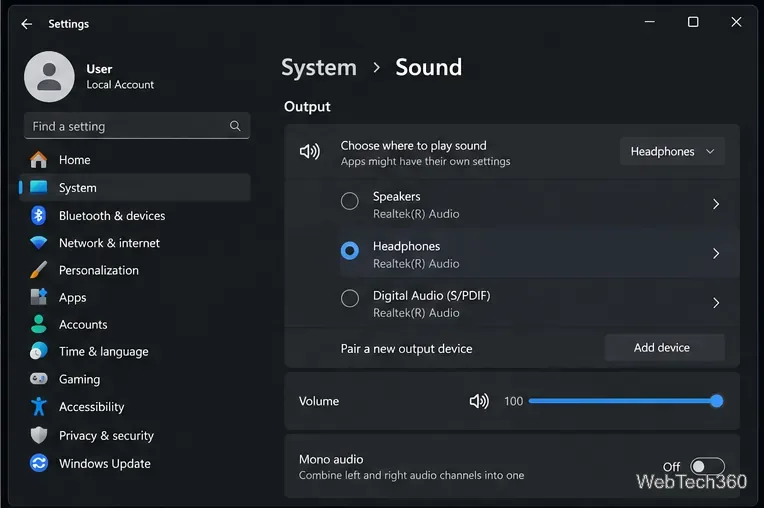
Task: Click the Personalization paintbrush icon
Action: click(38, 270)
